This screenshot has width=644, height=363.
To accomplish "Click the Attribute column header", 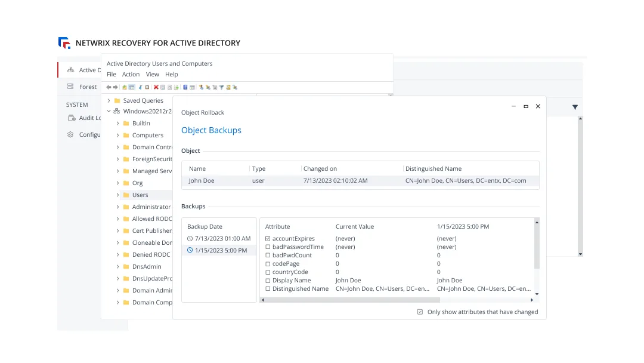I will click(277, 226).
